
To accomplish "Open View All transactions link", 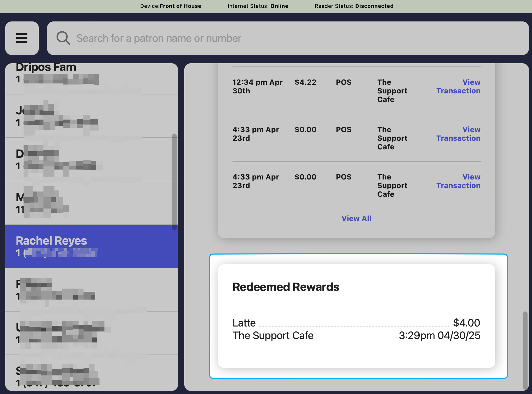I will (x=356, y=218).
